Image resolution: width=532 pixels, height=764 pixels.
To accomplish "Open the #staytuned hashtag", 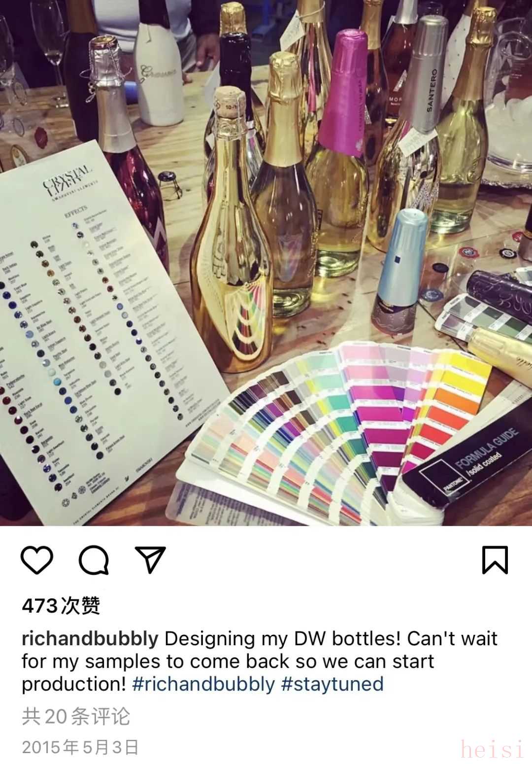I will pyautogui.click(x=332, y=684).
